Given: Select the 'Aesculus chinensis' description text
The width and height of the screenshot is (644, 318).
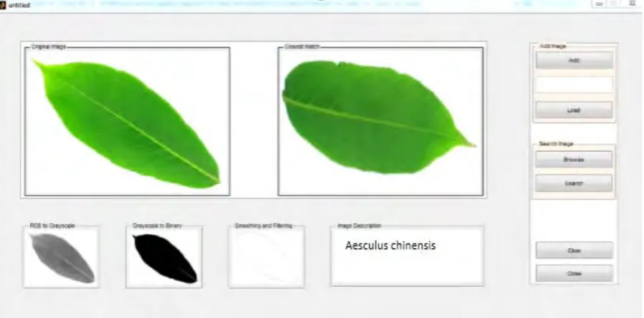Looking at the screenshot, I should (390, 246).
